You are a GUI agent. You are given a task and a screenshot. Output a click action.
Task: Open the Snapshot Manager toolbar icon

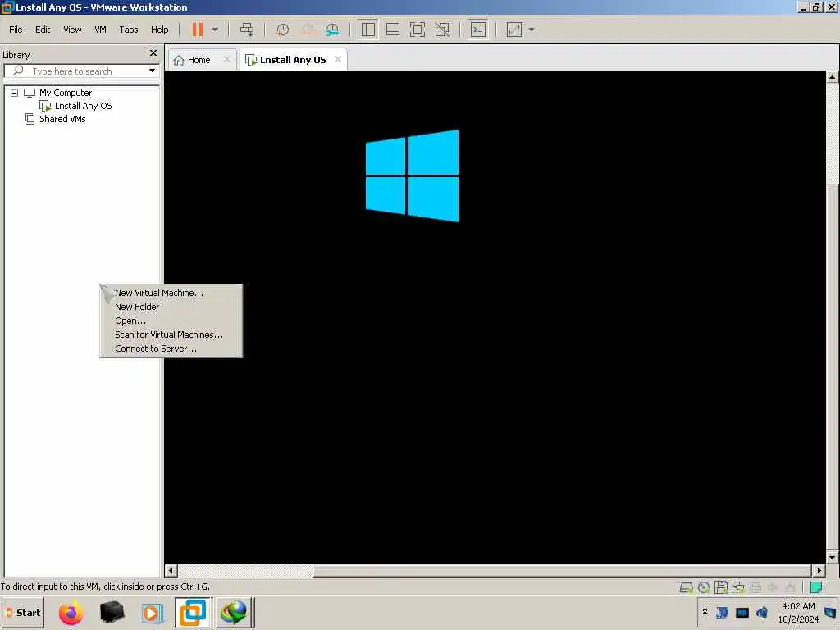(x=332, y=30)
